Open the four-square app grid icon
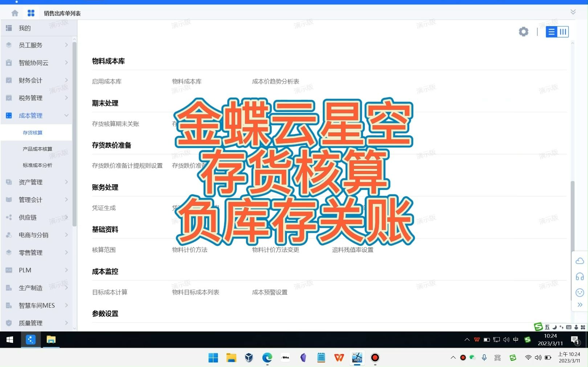The image size is (588, 367). pyautogui.click(x=31, y=13)
